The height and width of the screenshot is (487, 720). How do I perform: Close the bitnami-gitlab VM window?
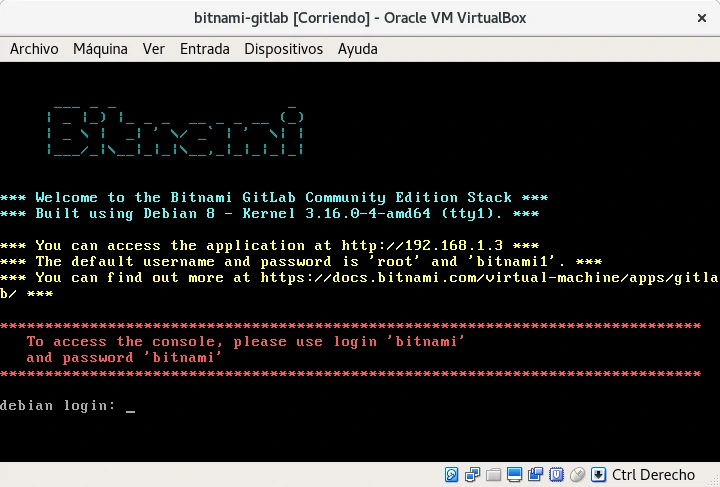tap(698, 18)
